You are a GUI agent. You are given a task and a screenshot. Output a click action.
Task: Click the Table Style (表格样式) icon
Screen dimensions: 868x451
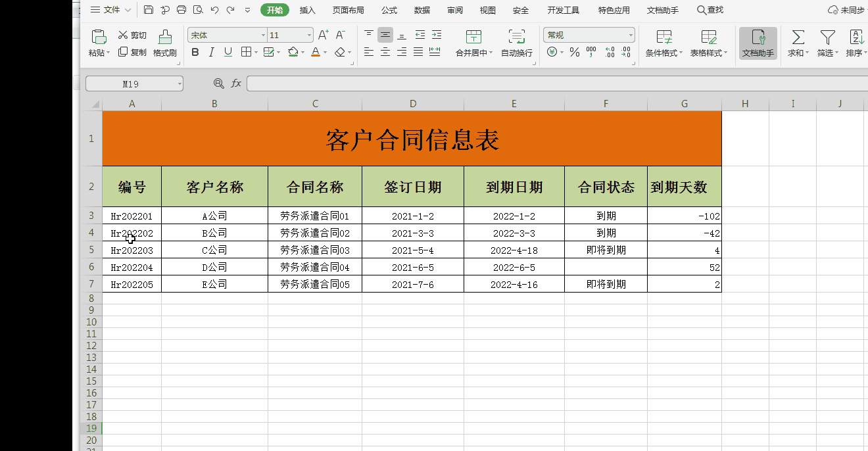click(x=709, y=37)
